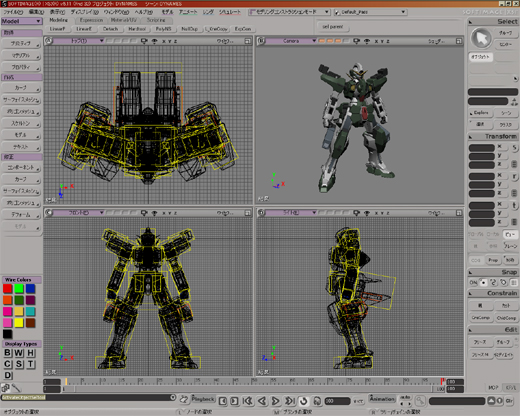Toggle playback loop button
The image size is (520, 416).
303,401
